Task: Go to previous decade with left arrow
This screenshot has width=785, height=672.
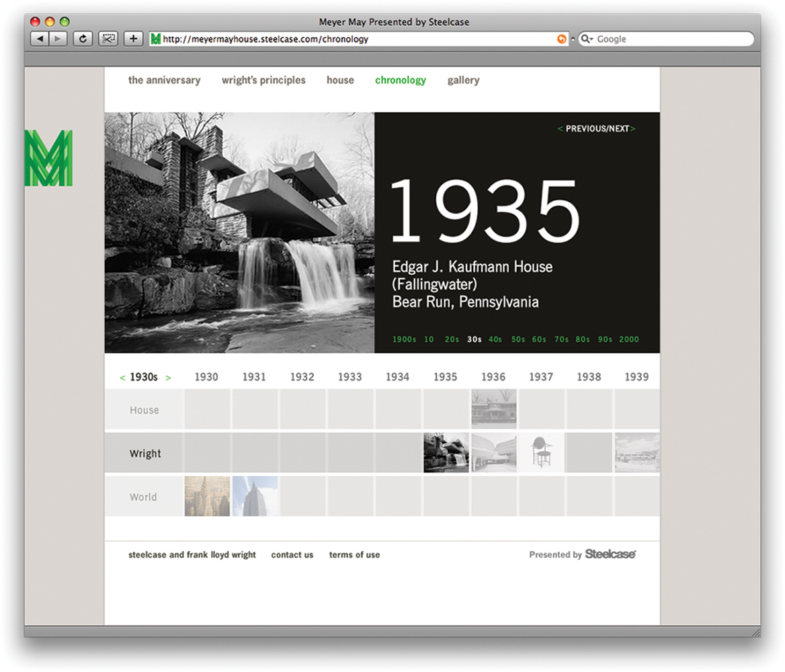Action: click(122, 378)
